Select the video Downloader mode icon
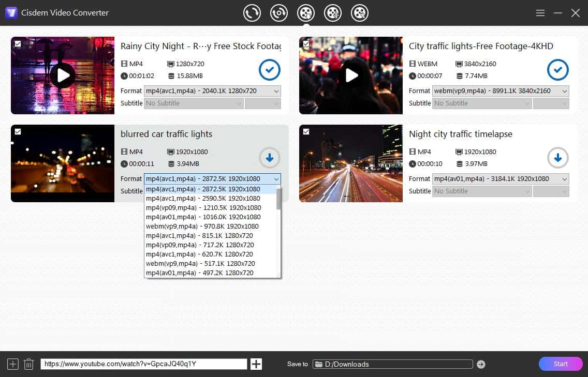Screen dimensions: 588x377 306,13
